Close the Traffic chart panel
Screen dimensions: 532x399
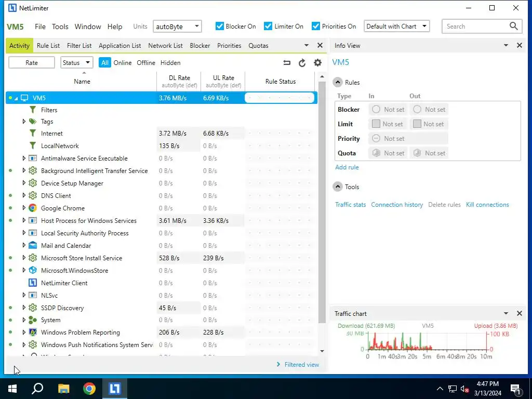click(520, 313)
